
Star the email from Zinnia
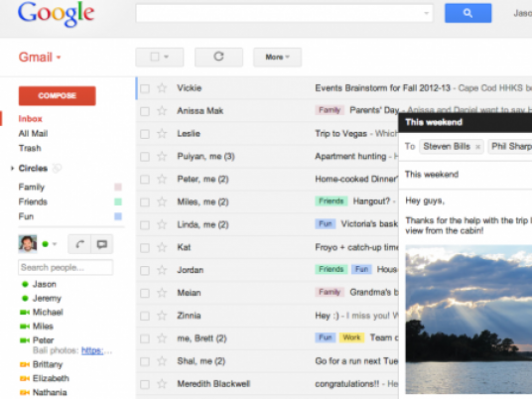pos(162,316)
